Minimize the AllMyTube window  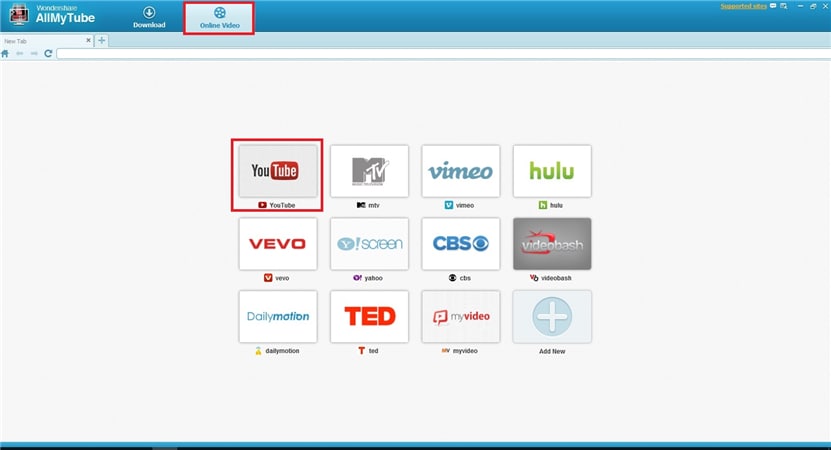click(800, 6)
